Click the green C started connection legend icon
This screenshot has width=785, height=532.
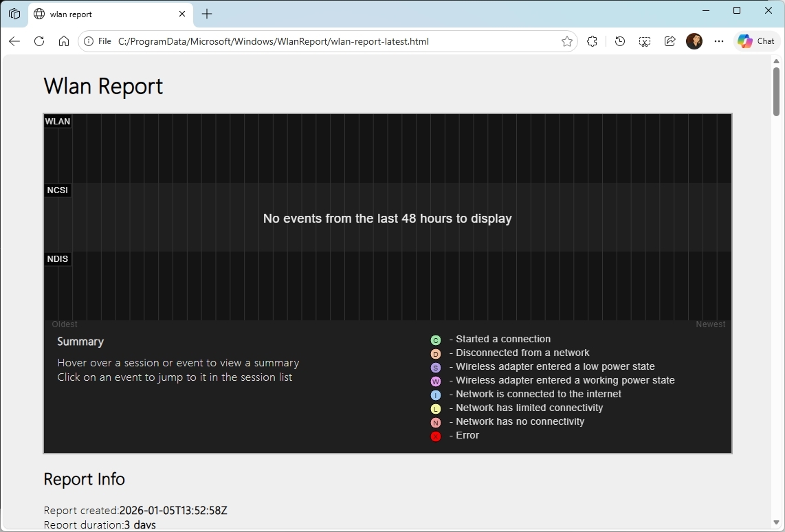436,340
